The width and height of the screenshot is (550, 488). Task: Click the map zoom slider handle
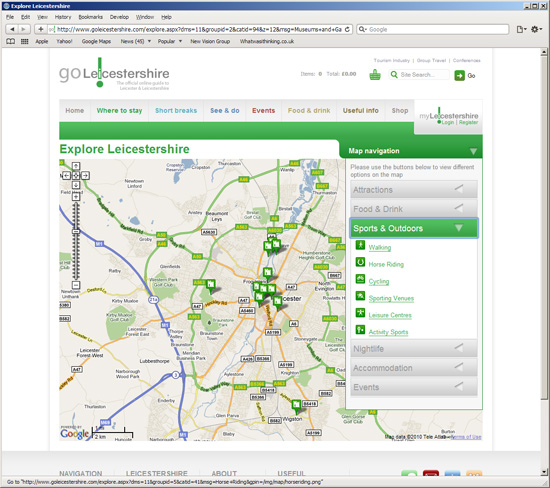click(x=76, y=232)
